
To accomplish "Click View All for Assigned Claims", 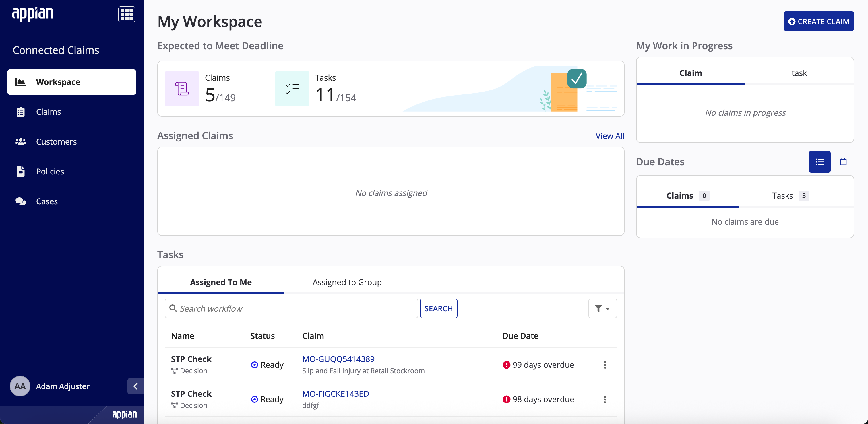I will (610, 136).
